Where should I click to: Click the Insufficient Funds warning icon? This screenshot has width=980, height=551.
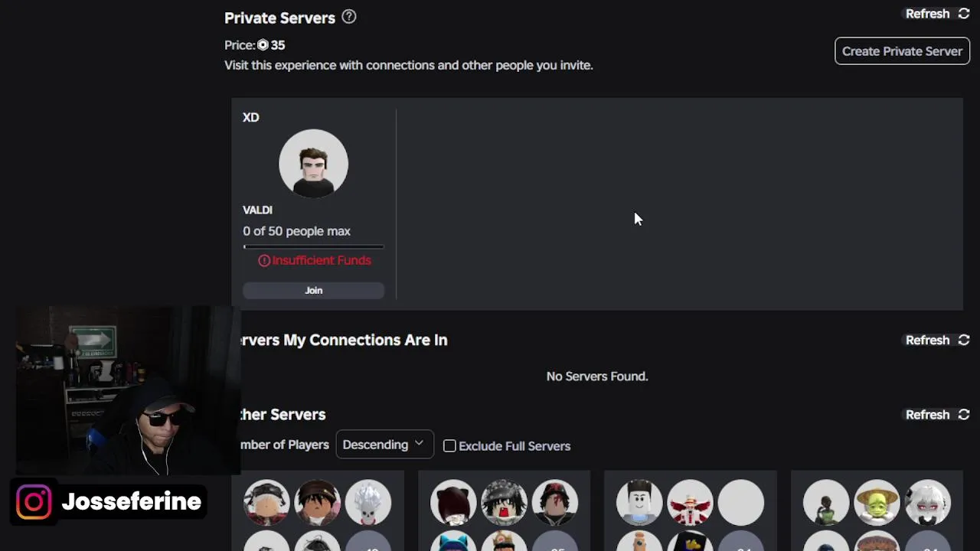click(x=264, y=260)
